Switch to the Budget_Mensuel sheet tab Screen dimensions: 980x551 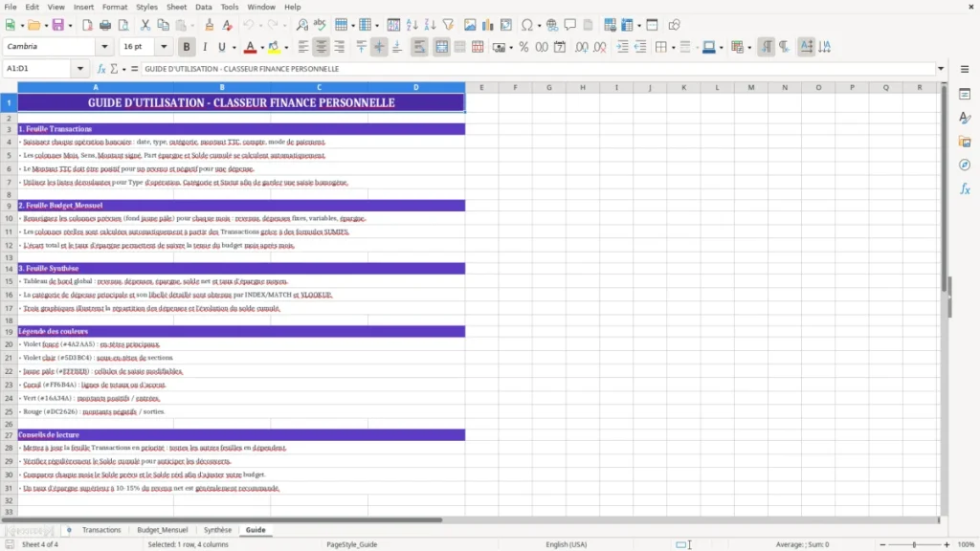coord(163,530)
